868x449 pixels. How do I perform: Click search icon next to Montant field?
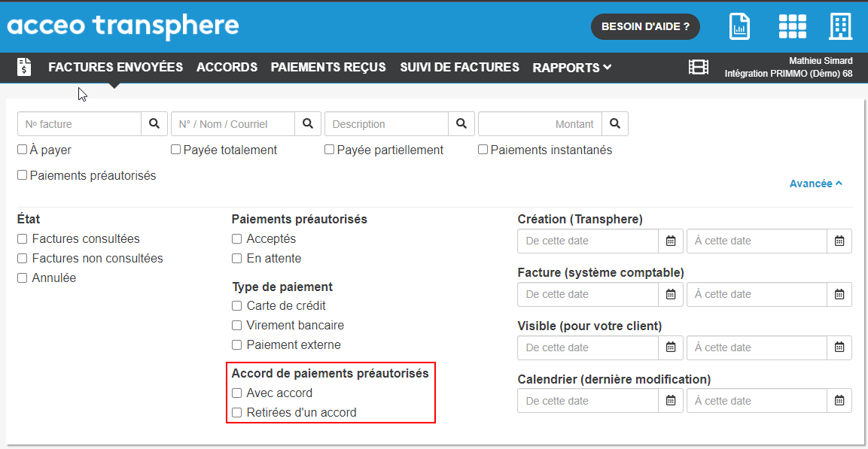tap(615, 124)
